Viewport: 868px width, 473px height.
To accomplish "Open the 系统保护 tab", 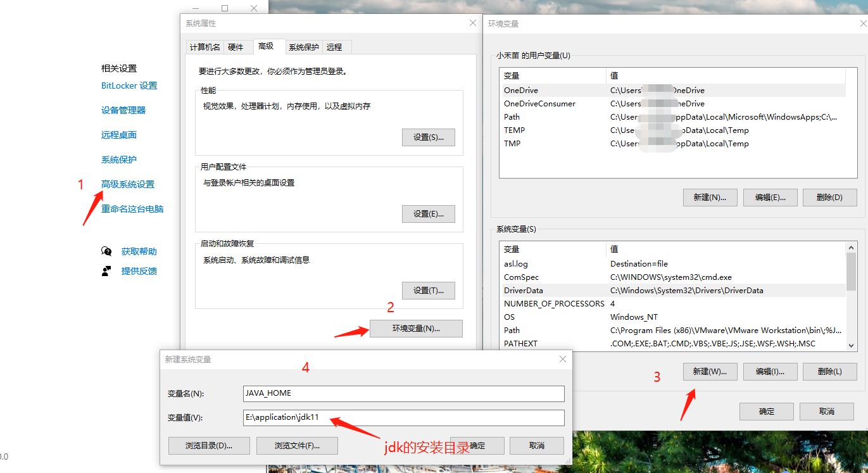I will tap(304, 47).
